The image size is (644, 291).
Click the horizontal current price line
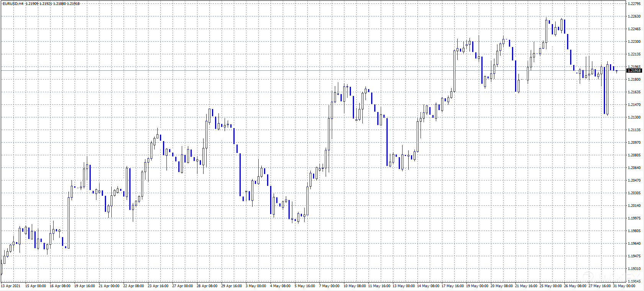306,70
